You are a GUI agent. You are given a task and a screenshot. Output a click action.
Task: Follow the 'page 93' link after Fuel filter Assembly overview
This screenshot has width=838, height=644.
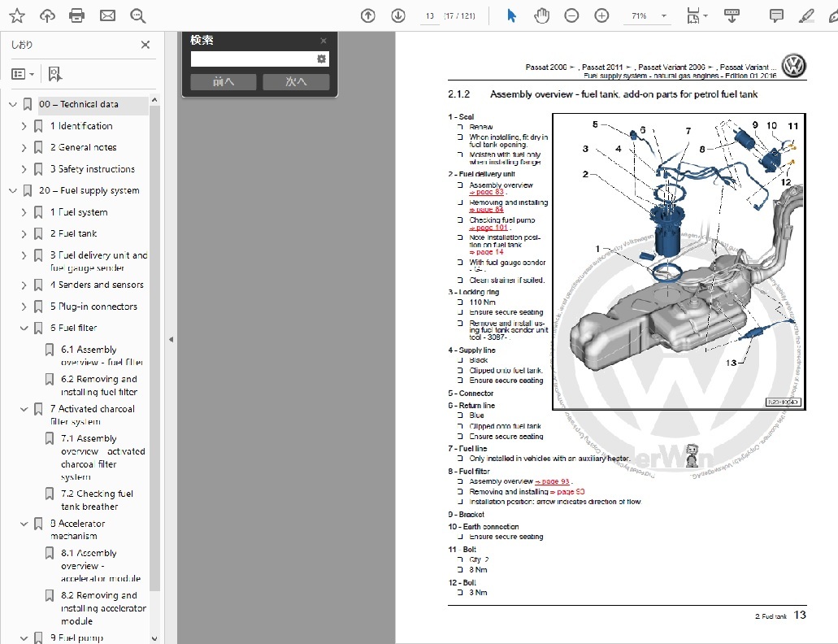coord(553,481)
